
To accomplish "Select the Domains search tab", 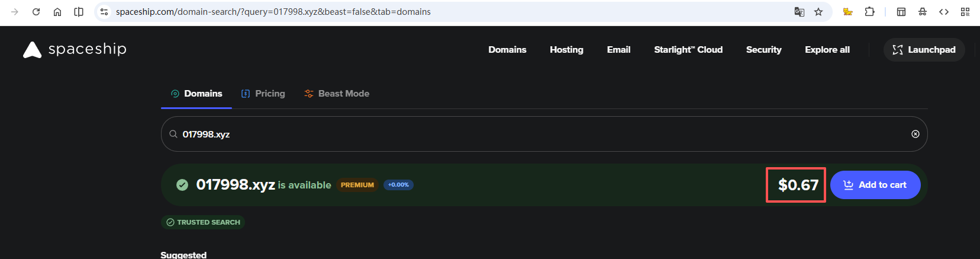I will pyautogui.click(x=196, y=94).
